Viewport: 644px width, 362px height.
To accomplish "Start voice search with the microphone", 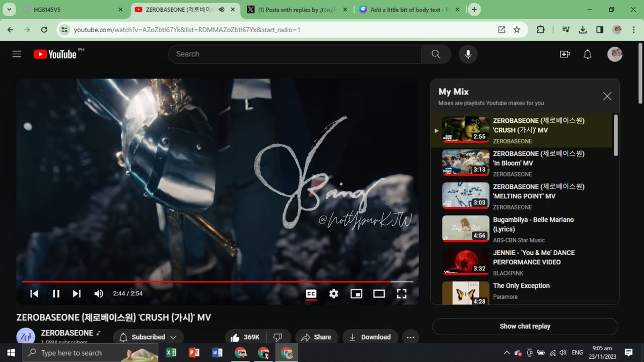I will [x=468, y=54].
